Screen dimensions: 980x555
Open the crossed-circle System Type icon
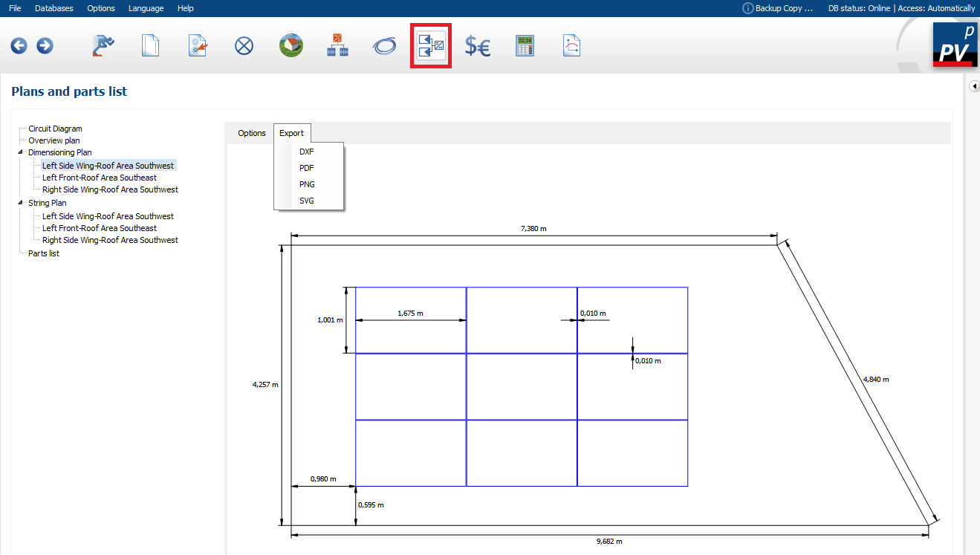click(244, 46)
